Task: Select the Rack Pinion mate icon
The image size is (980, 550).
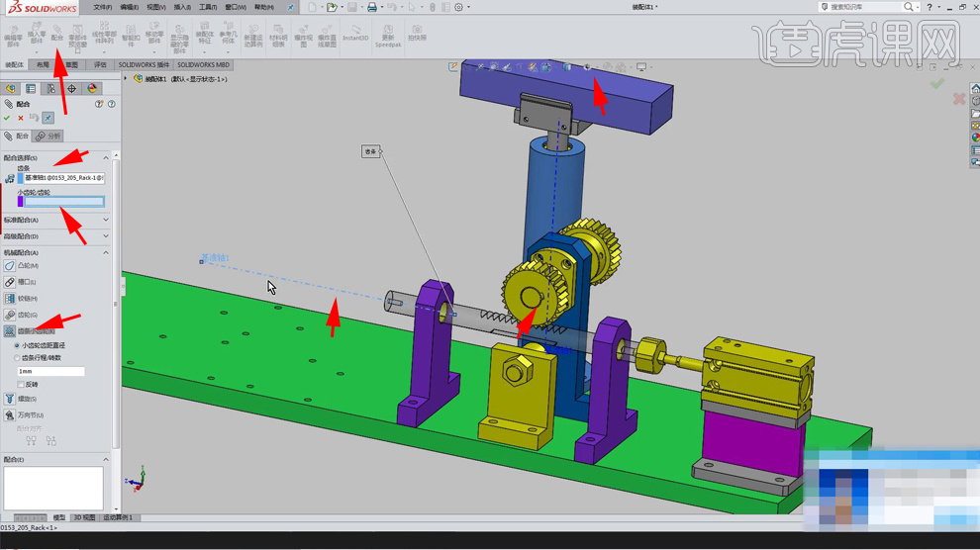Action: click(x=9, y=330)
